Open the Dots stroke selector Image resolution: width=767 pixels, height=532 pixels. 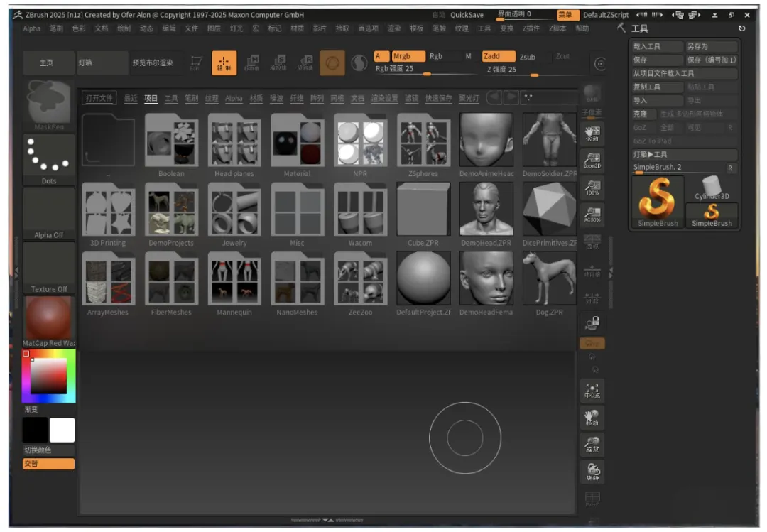pos(48,160)
